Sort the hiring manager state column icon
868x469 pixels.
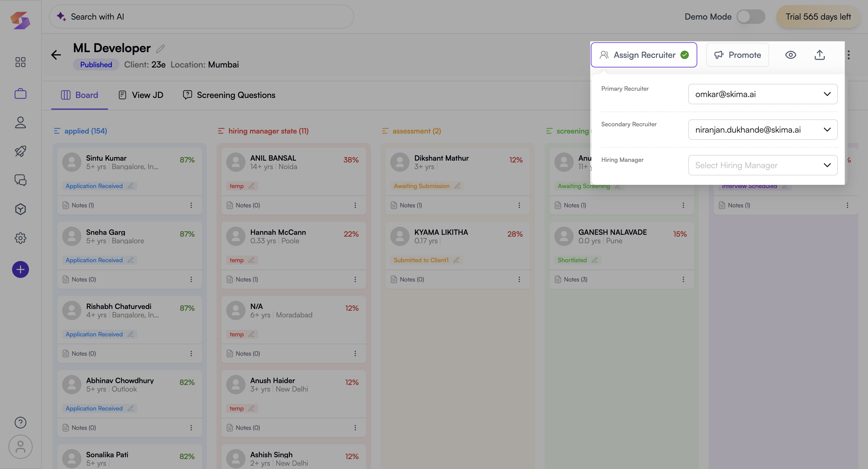click(x=221, y=131)
